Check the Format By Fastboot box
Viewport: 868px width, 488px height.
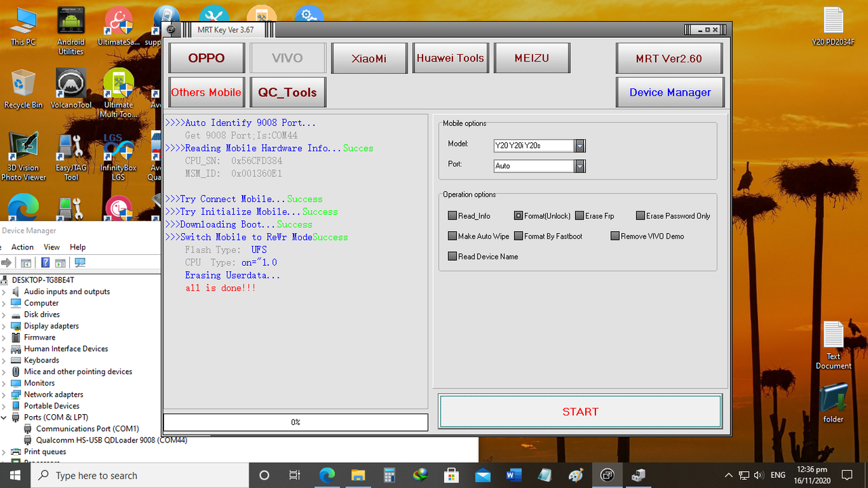tap(518, 237)
